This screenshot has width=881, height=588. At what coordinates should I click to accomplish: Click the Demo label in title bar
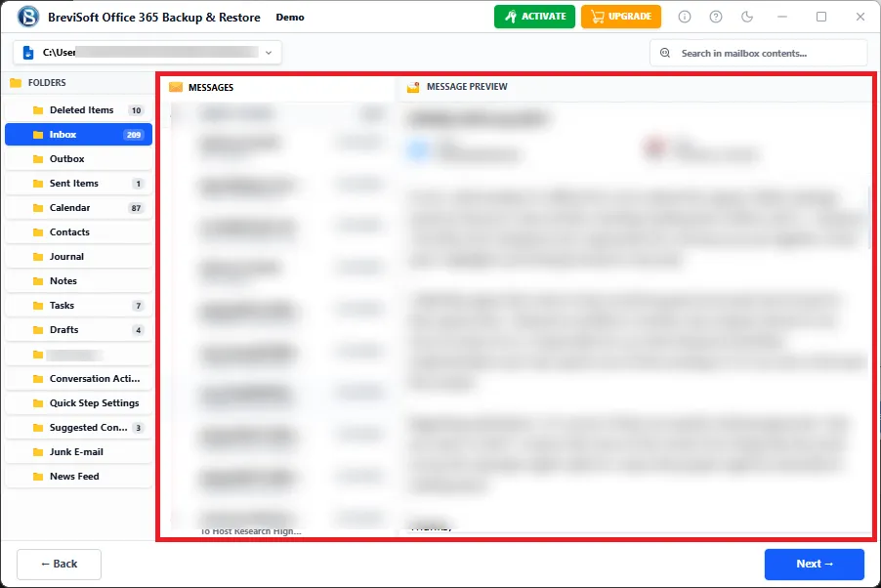click(290, 18)
